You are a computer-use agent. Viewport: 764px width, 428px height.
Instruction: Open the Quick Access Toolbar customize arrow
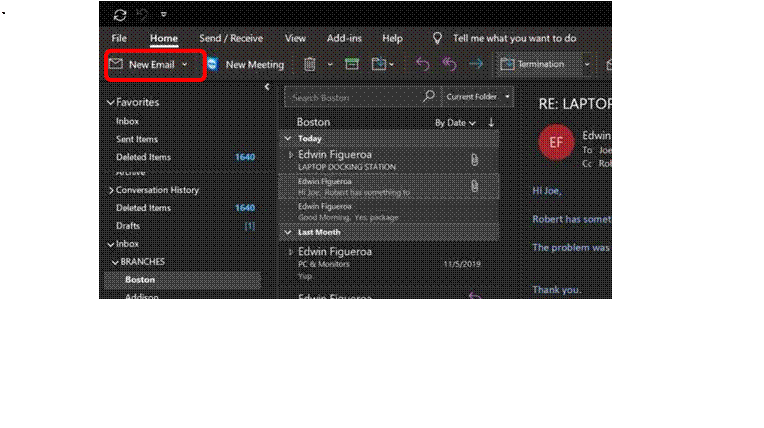pos(164,15)
